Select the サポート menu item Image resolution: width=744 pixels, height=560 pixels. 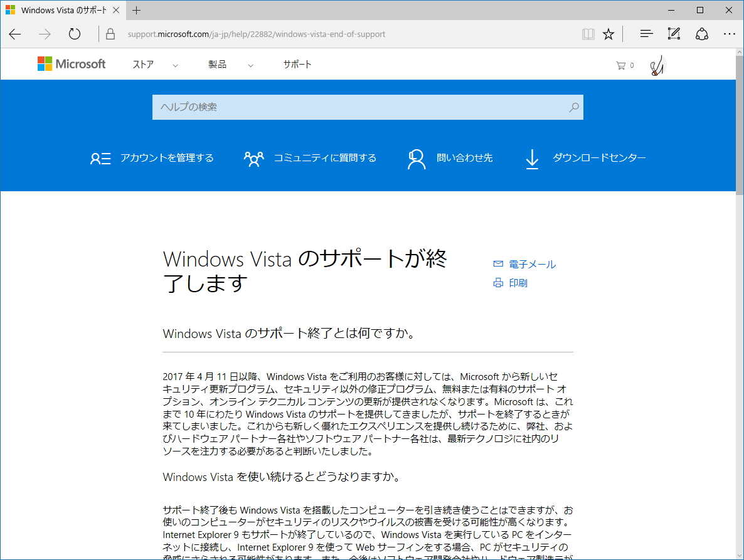pyautogui.click(x=297, y=64)
